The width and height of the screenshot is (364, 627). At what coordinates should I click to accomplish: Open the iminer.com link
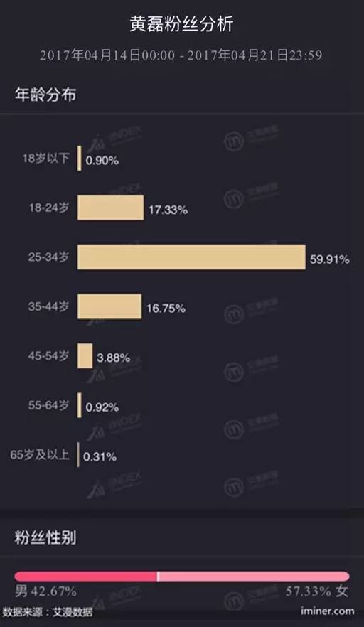coord(328,611)
